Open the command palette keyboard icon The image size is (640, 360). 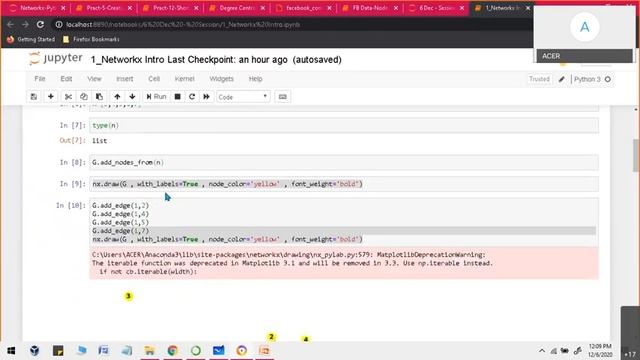coord(282,97)
